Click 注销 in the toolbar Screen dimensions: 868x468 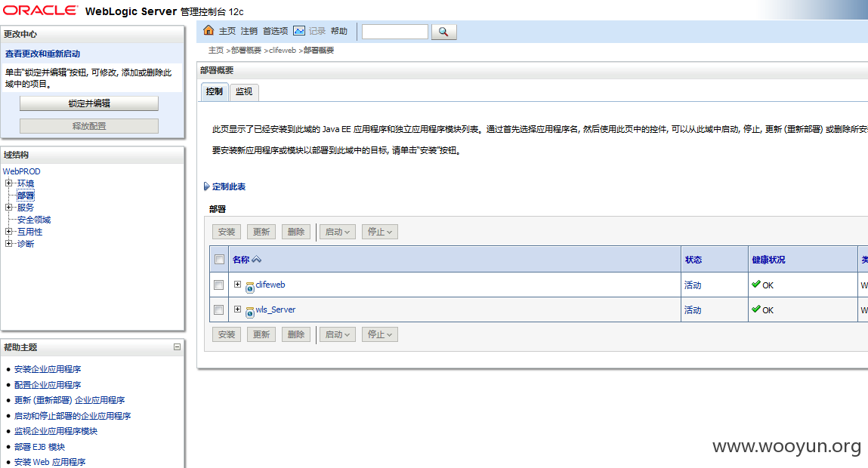pos(249,31)
